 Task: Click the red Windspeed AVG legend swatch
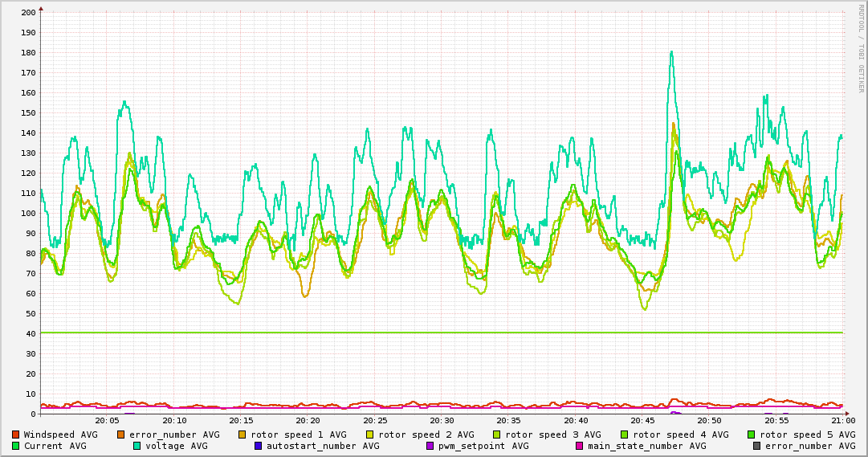point(16,435)
